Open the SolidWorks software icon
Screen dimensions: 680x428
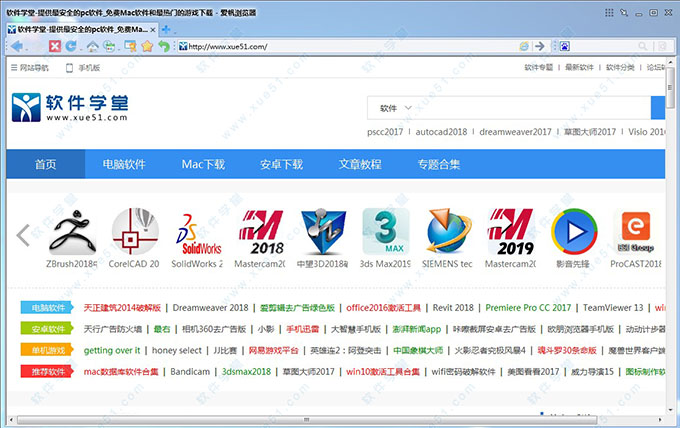(x=198, y=233)
